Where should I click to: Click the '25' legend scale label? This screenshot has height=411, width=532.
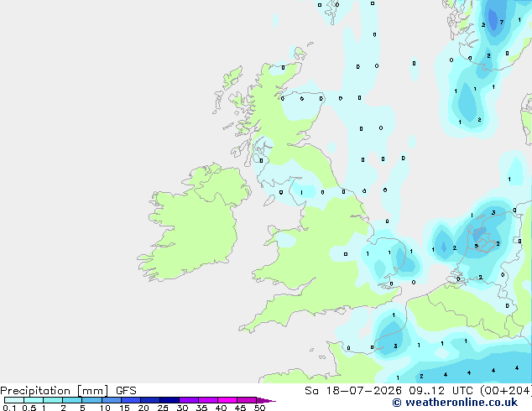point(163,408)
